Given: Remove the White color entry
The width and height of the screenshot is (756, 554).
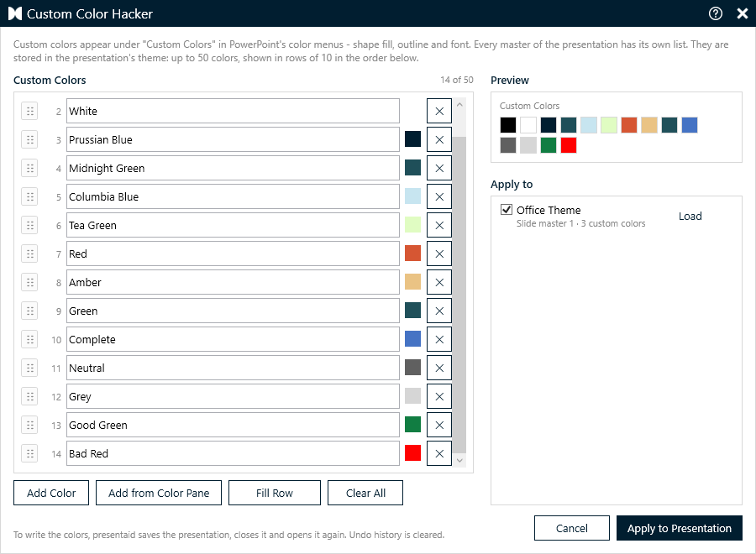Looking at the screenshot, I should [439, 112].
